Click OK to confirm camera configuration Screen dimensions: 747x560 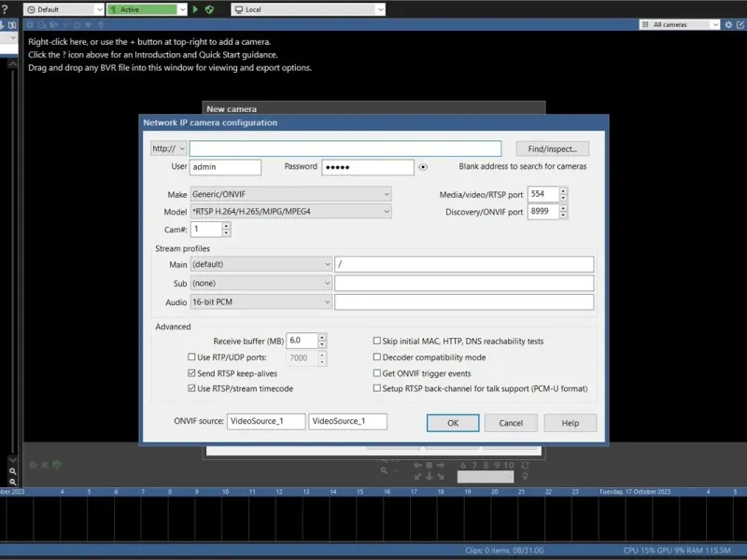point(453,423)
